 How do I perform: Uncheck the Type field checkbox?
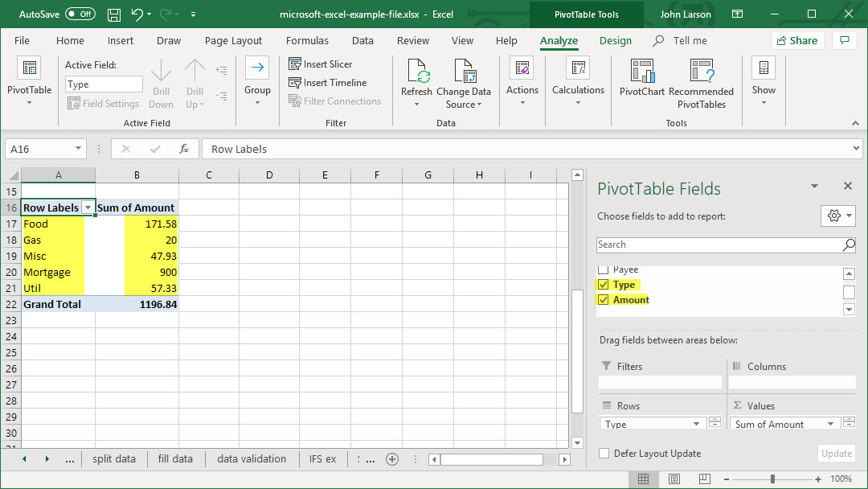click(x=604, y=285)
